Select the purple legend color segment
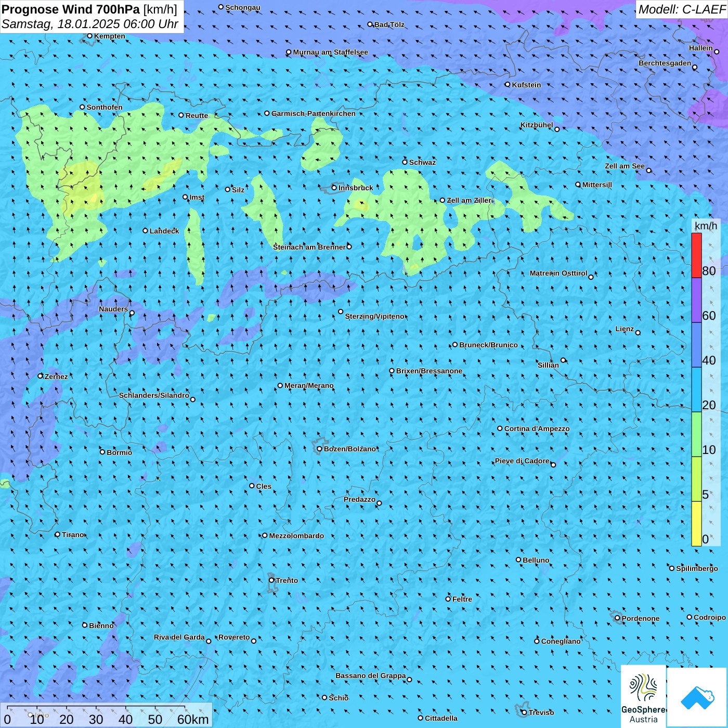 coord(696,300)
